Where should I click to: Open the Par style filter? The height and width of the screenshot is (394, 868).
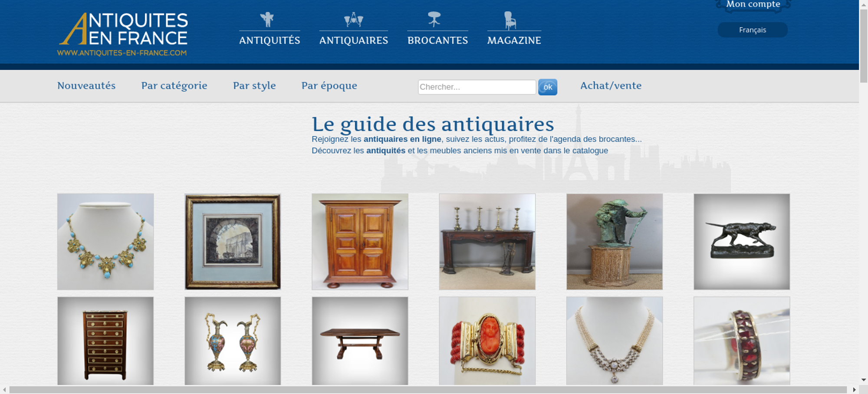[254, 86]
